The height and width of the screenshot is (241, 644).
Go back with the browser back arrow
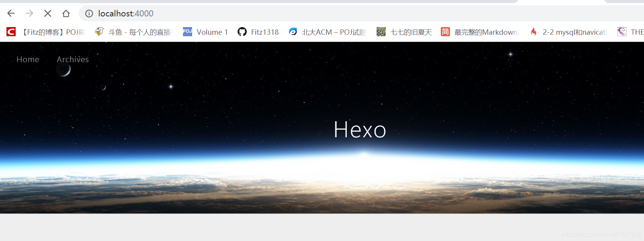click(x=11, y=13)
